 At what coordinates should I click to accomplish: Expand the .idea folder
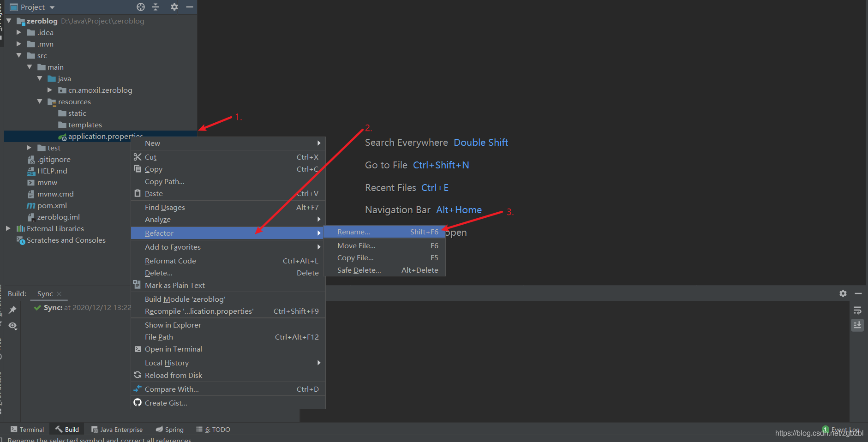[19, 32]
